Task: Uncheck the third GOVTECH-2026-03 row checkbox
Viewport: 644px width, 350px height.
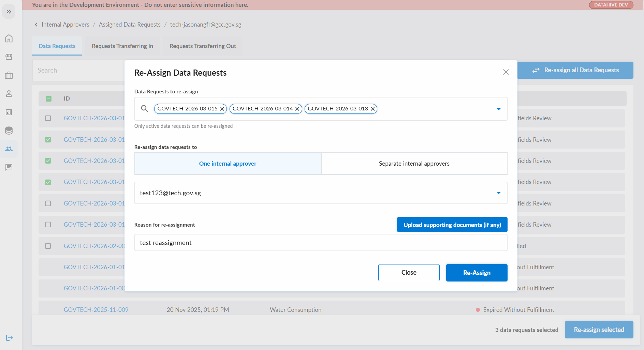Action: (x=48, y=161)
